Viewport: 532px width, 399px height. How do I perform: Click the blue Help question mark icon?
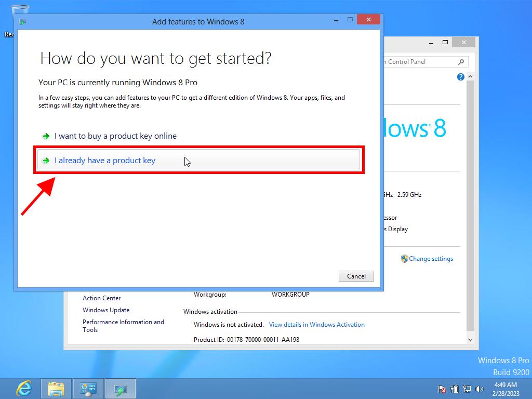460,77
